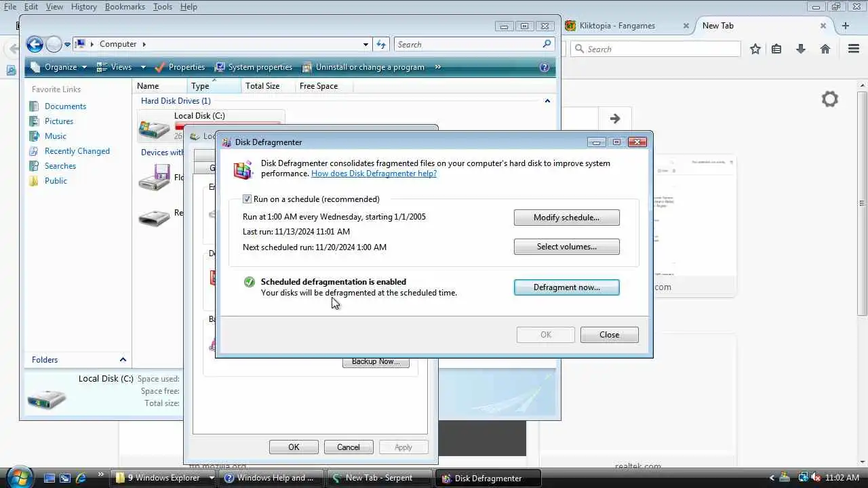This screenshot has width=868, height=488.
Task: Click the Defragment now button
Action: tap(566, 287)
